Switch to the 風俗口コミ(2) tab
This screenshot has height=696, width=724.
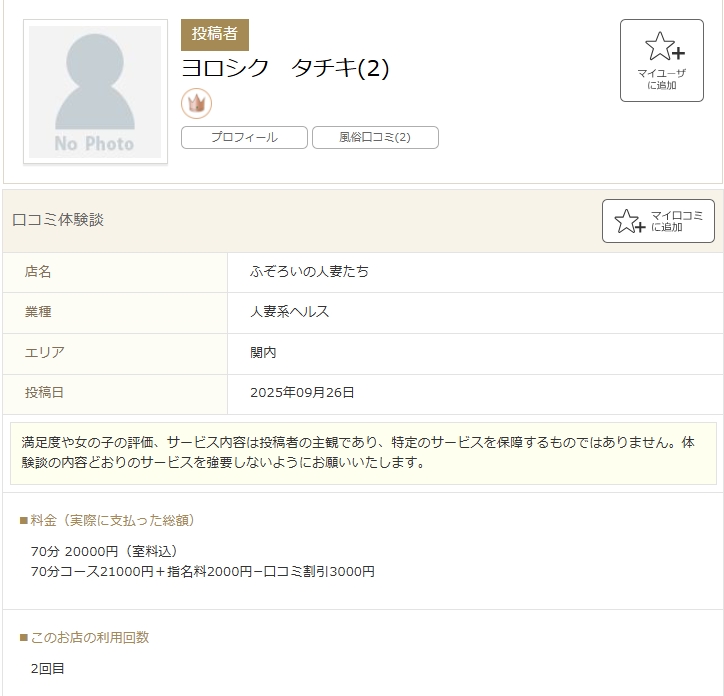(375, 138)
